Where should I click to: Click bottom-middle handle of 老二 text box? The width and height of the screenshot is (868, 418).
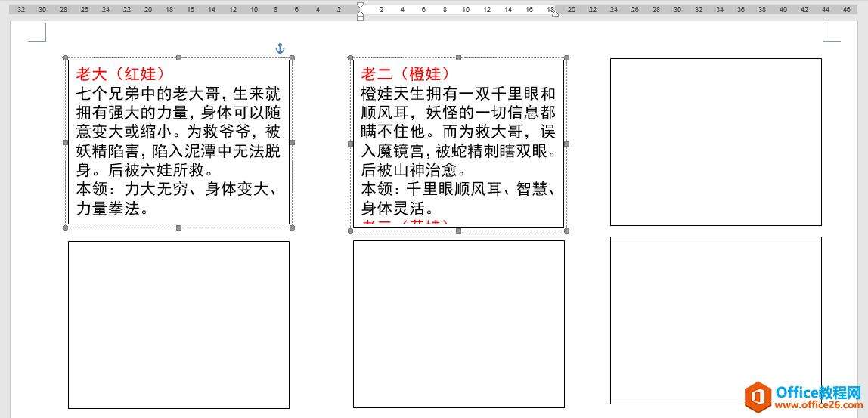(458, 231)
